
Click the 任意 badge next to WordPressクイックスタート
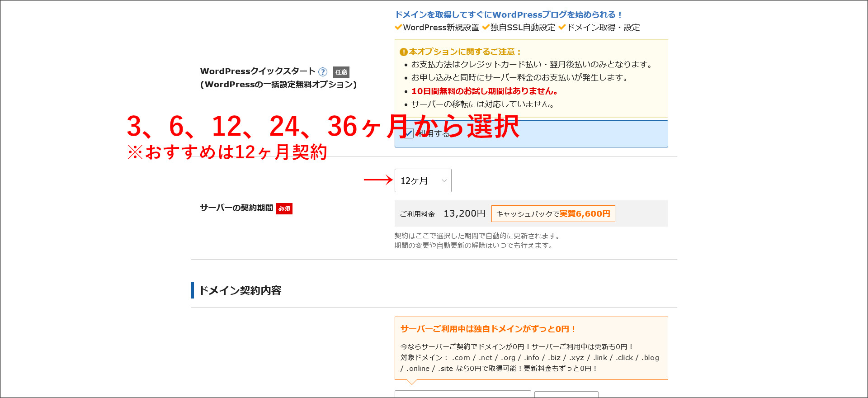click(341, 72)
